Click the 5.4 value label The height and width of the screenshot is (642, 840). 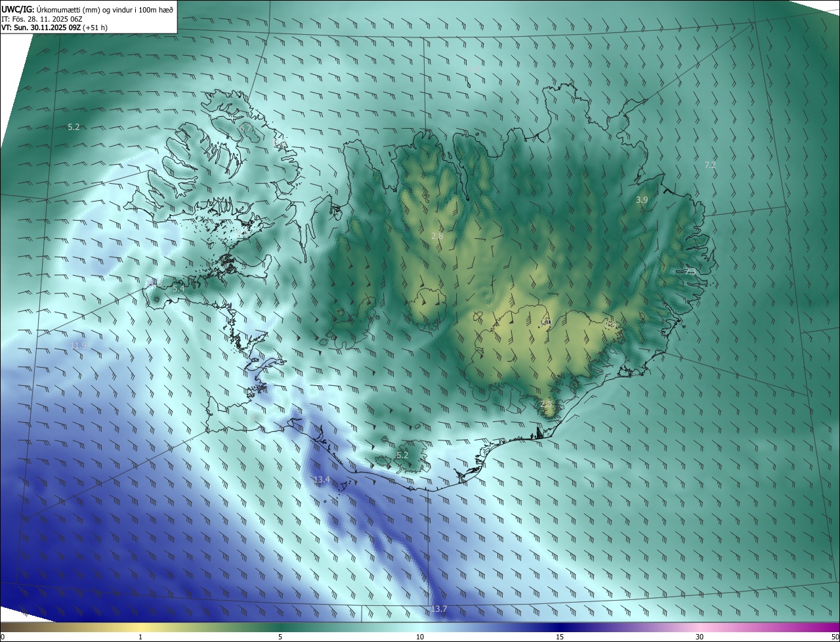[178, 288]
